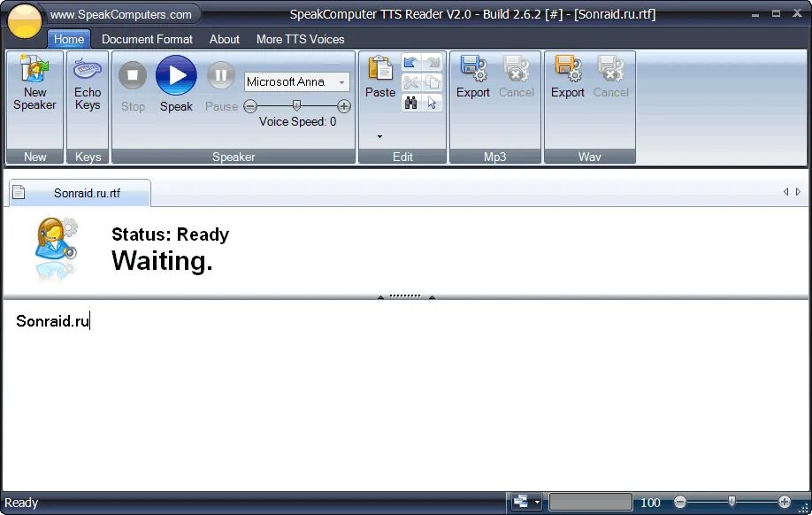Click the Edit group label
Viewport: 812px width, 515px height.
tap(402, 157)
